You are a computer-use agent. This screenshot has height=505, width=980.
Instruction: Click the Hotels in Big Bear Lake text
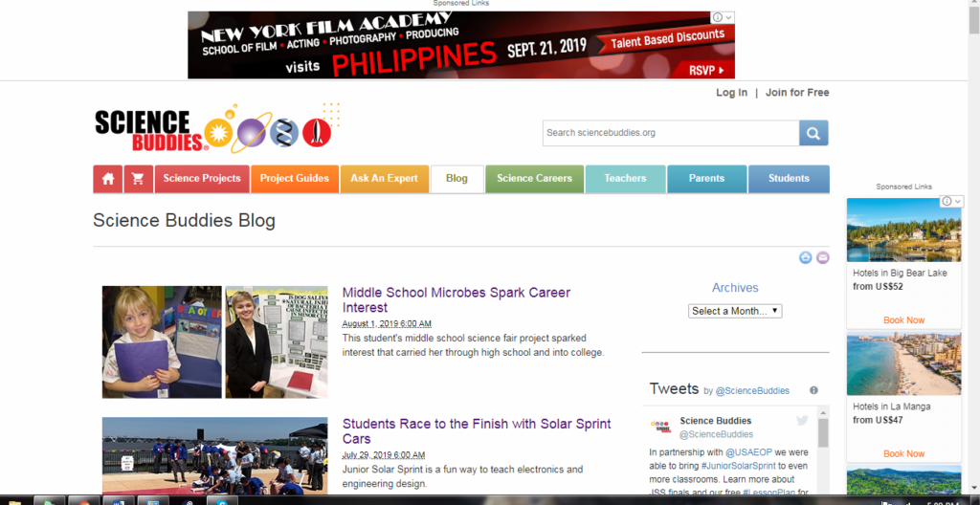pos(900,274)
